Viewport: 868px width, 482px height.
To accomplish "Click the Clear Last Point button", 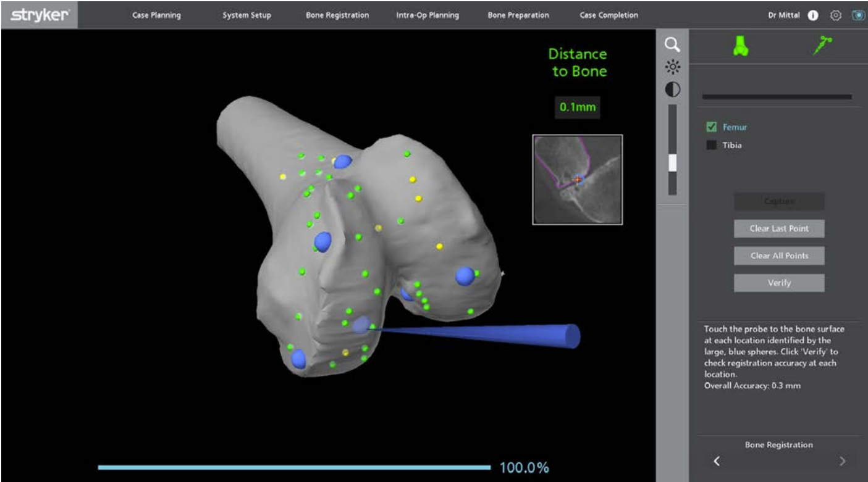I will click(779, 228).
